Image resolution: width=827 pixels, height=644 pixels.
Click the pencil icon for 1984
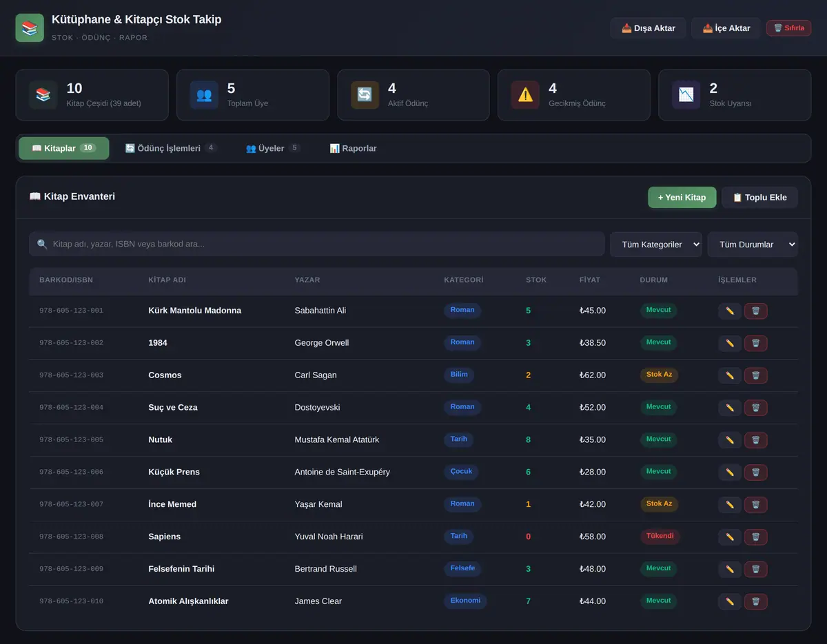click(730, 343)
